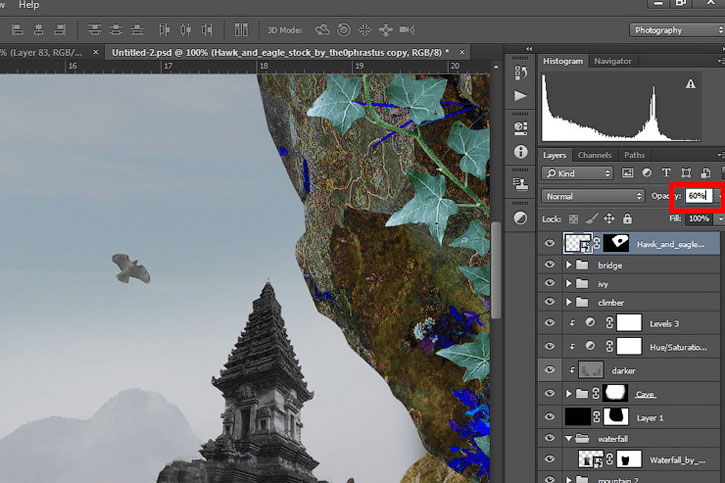Collapse the waterfall layer group

point(569,439)
